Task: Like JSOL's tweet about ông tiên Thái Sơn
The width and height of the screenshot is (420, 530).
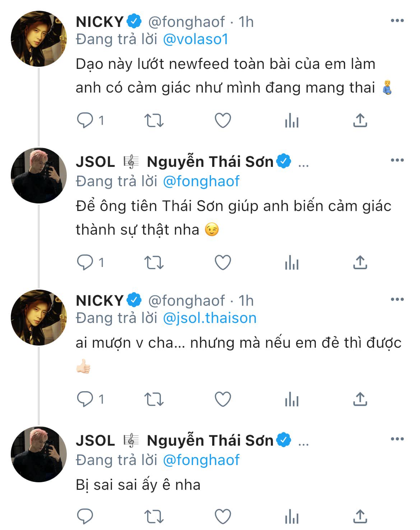Action: 223,263
